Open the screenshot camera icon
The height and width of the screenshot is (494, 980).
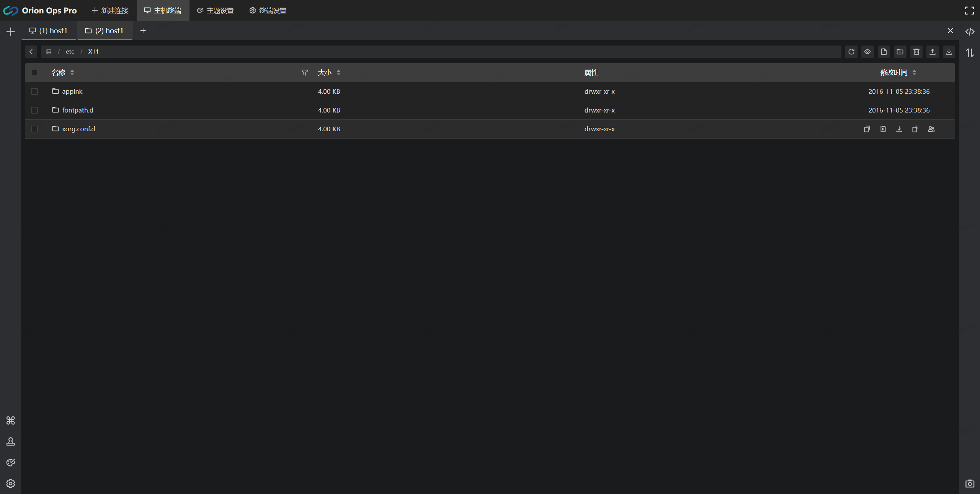click(x=970, y=484)
